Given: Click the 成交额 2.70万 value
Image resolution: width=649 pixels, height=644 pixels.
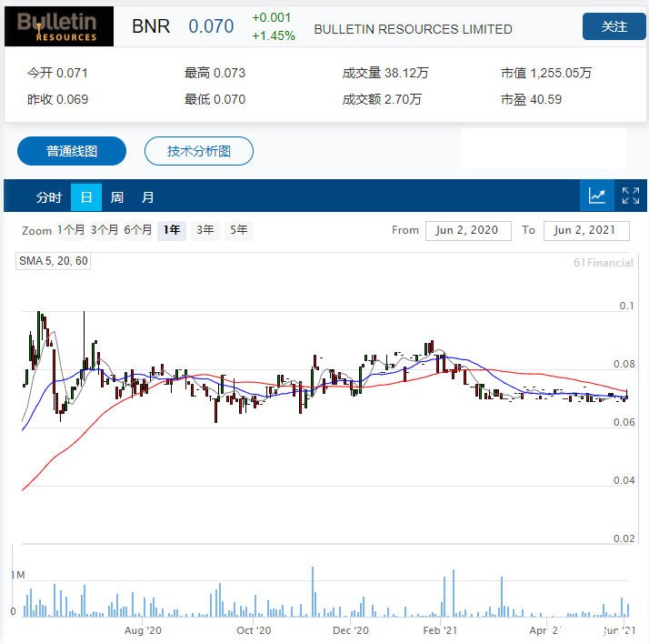Looking at the screenshot, I should (382, 99).
